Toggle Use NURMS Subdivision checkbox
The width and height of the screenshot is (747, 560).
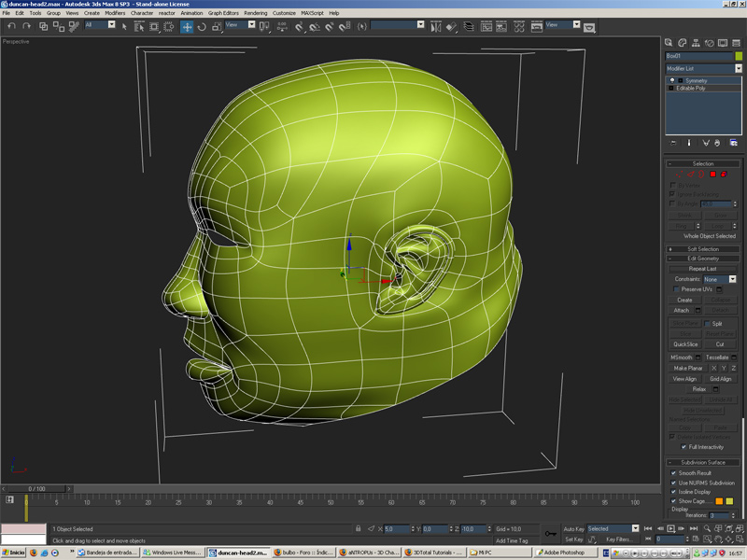click(673, 483)
